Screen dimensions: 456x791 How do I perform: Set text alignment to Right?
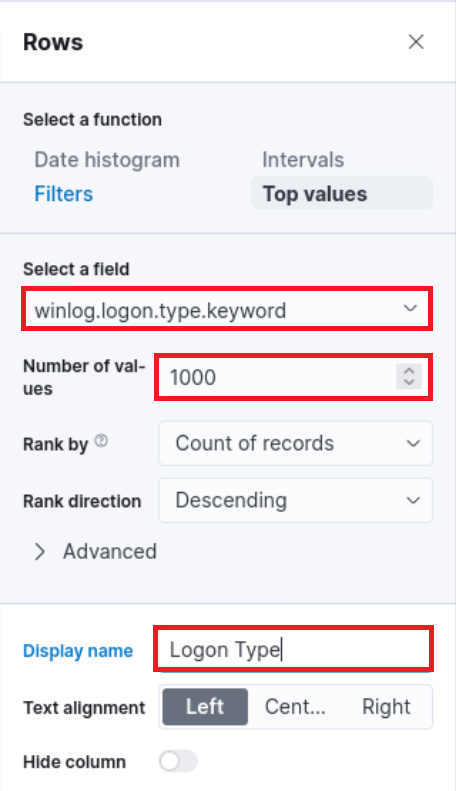pos(386,707)
